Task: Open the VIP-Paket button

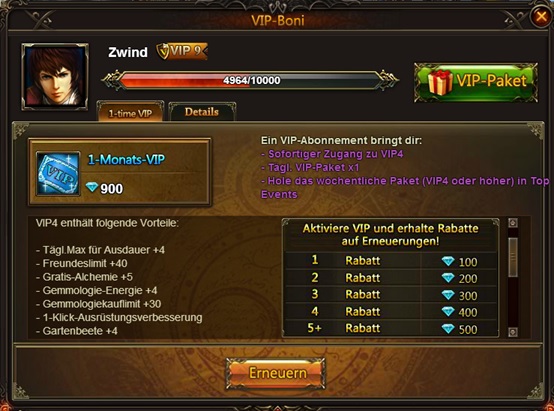Action: tap(476, 82)
